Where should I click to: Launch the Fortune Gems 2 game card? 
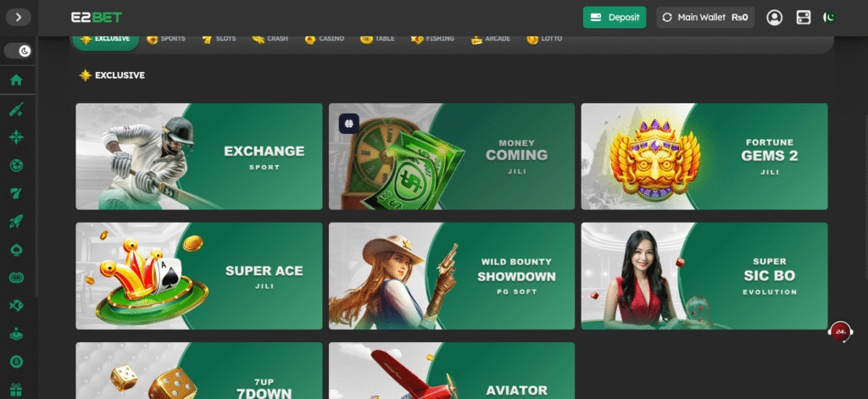[x=704, y=157]
